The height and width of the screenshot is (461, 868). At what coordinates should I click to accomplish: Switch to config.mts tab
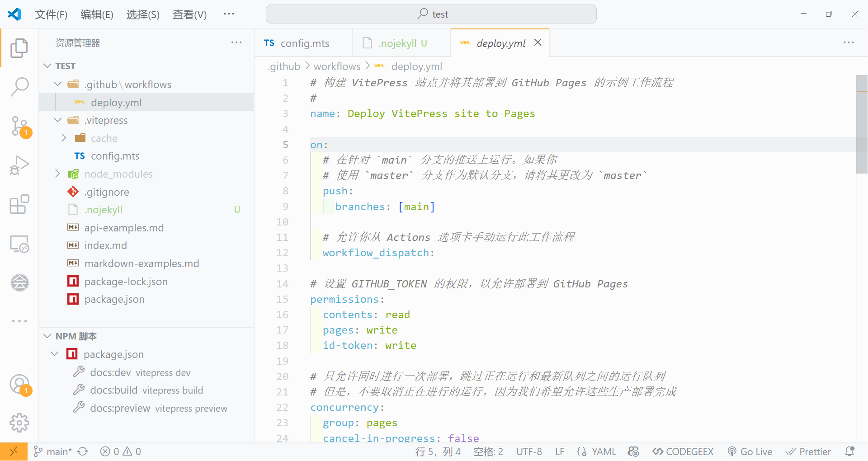click(x=303, y=43)
